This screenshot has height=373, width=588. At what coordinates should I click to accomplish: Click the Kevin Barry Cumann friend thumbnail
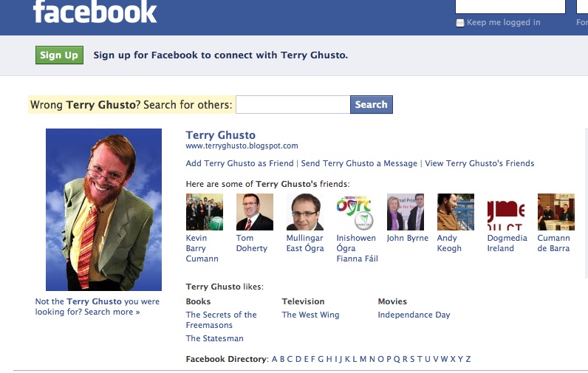coord(205,212)
